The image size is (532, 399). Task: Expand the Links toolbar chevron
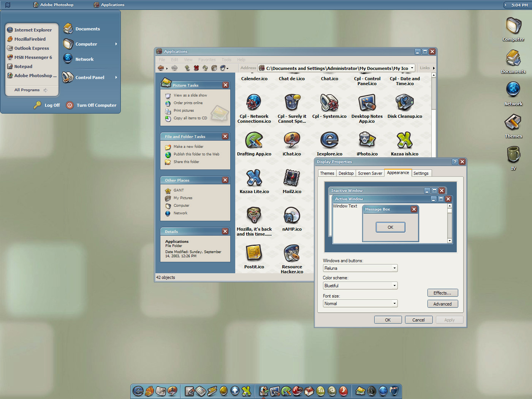click(434, 68)
